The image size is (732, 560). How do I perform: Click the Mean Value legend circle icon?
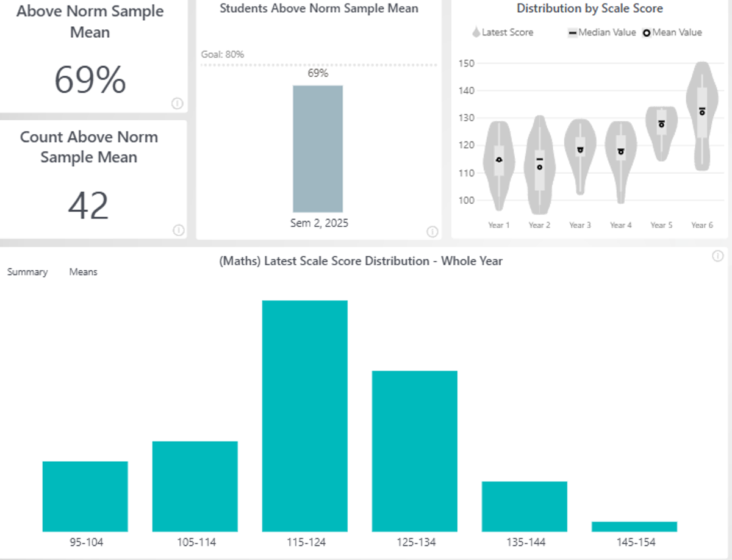647,33
